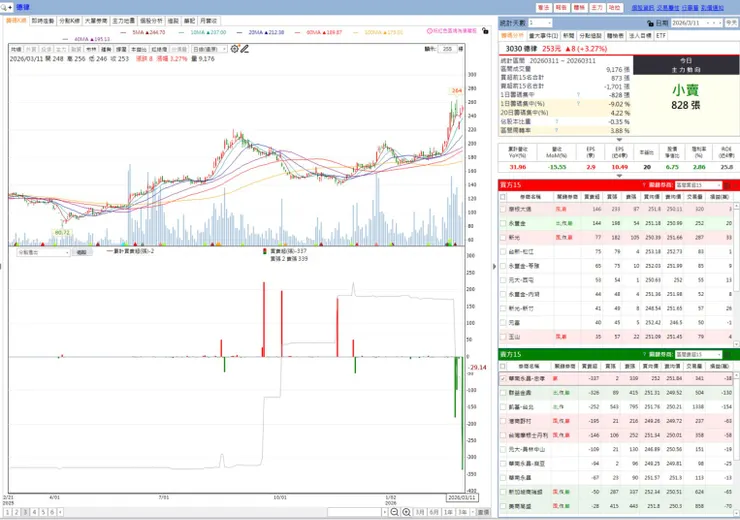Open the 主力地圖 tab
The image size is (740, 520).
coord(124,21)
